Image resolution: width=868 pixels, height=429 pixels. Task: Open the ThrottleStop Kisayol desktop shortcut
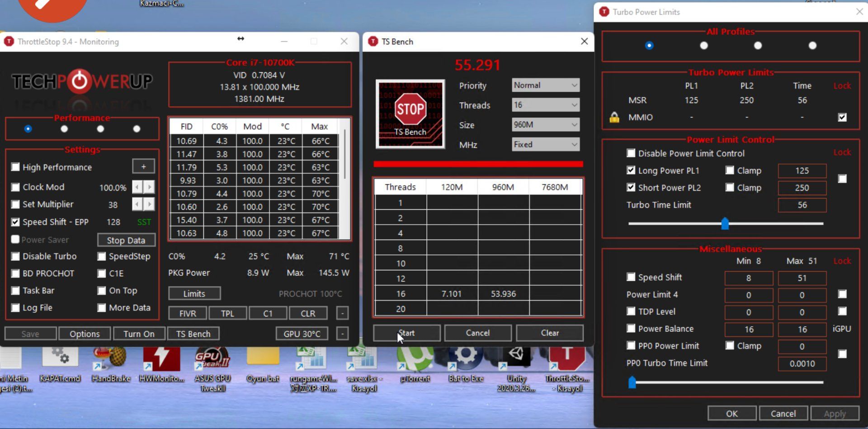(567, 368)
